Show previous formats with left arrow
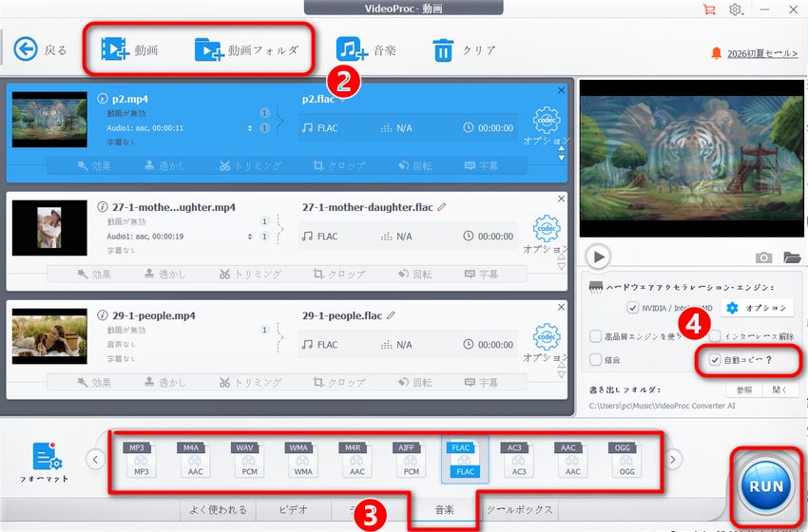The height and width of the screenshot is (532, 808). (95, 460)
